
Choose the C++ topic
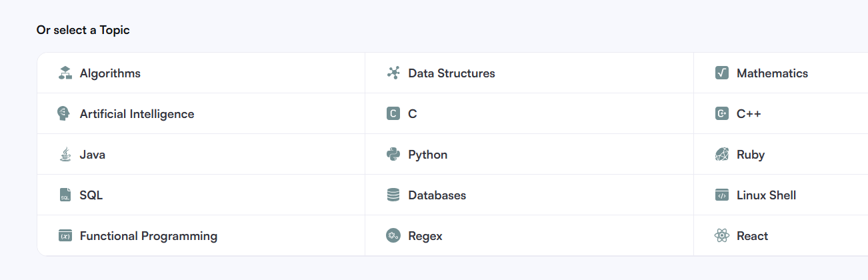coord(749,114)
